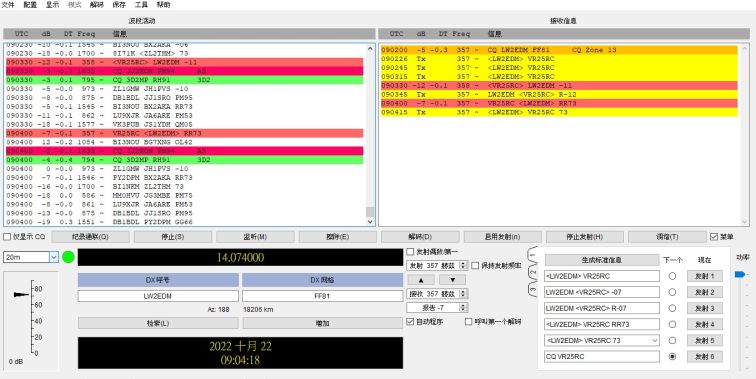Click the 纪录通联(Q) Log QSO button
Screen dimensions: 756x379
tap(90, 237)
